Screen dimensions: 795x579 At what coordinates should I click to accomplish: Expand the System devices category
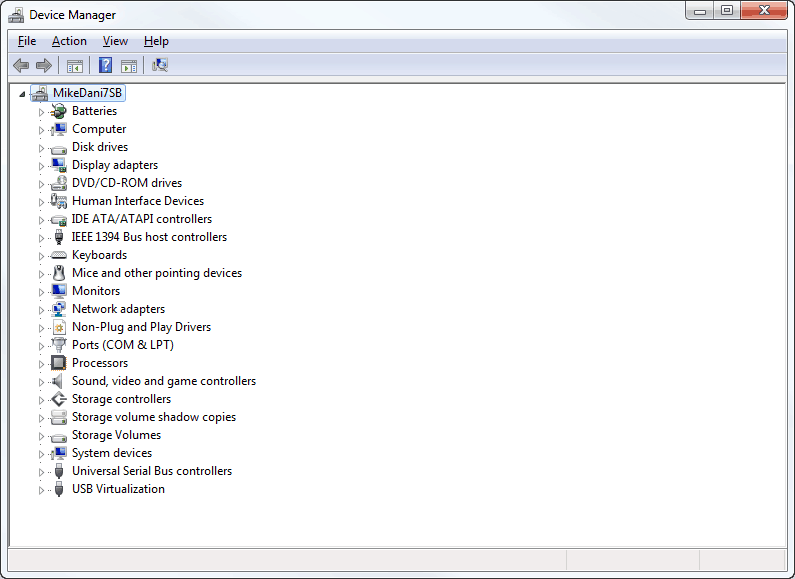(x=42, y=454)
